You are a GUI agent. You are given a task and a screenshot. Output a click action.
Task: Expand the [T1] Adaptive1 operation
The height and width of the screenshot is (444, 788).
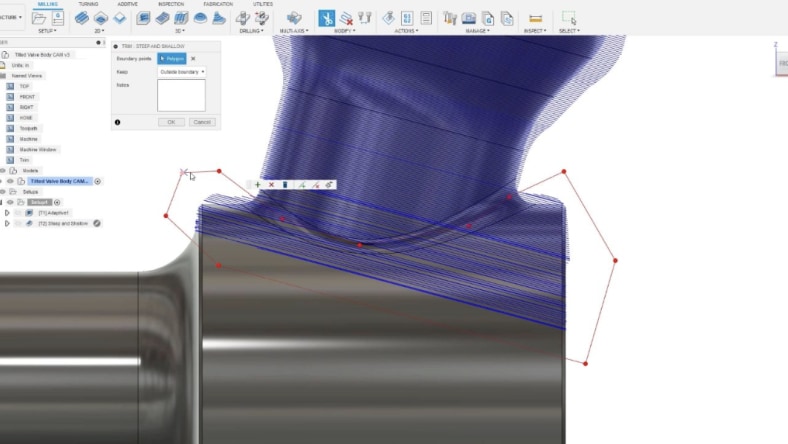click(7, 213)
